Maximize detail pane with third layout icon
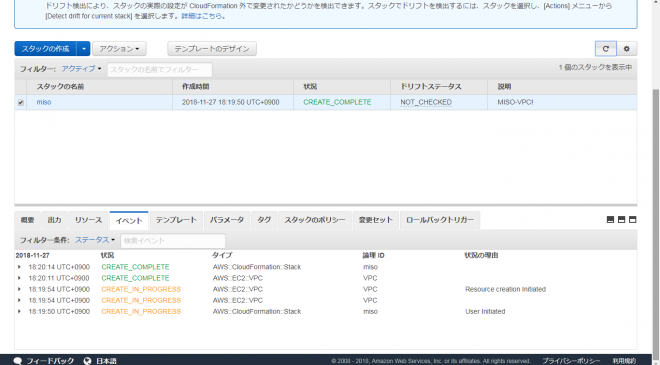The height and width of the screenshot is (365, 660). click(632, 220)
